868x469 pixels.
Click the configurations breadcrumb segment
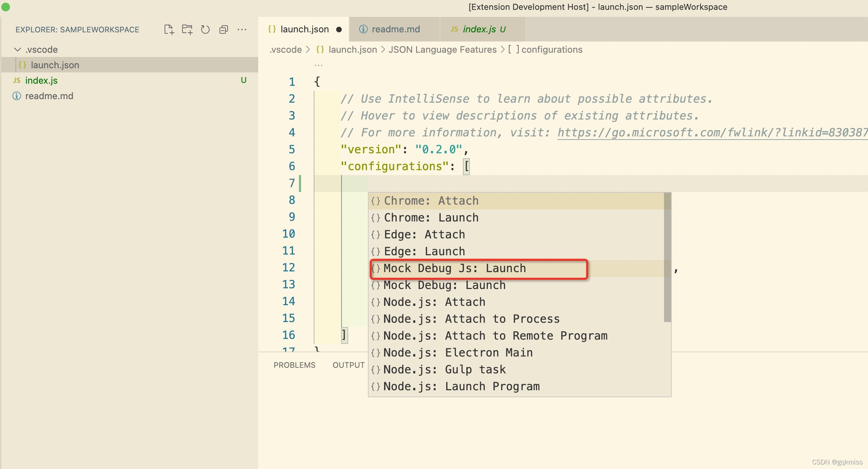coord(552,50)
